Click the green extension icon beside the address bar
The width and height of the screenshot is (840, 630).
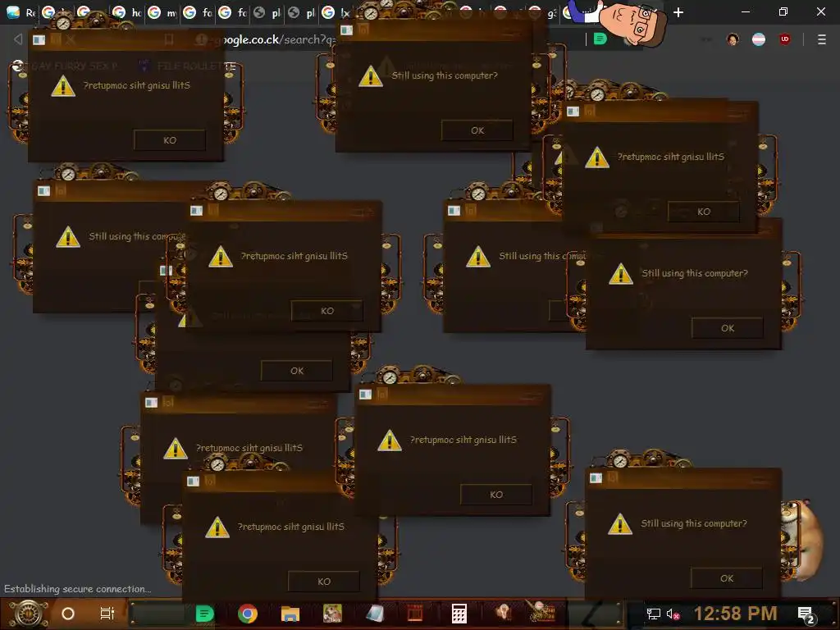(600, 39)
